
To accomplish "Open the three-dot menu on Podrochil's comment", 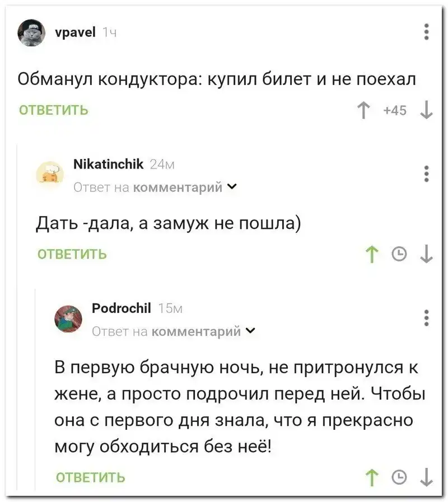I will click(427, 317).
